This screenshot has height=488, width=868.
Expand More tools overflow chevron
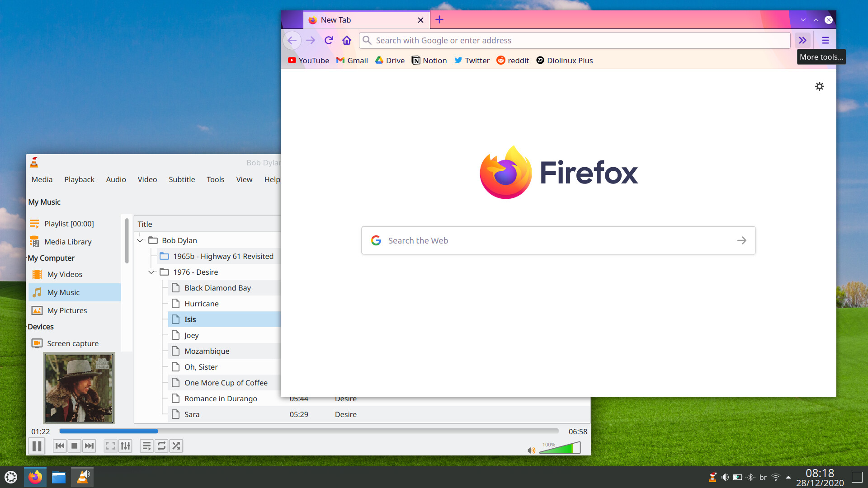click(x=802, y=40)
